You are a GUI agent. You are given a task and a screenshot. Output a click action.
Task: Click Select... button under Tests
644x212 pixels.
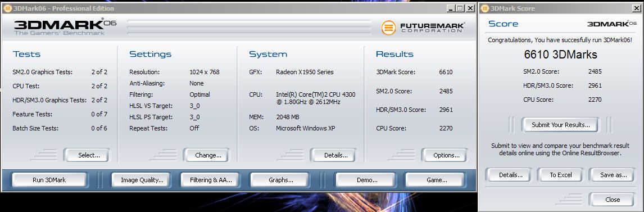[87, 155]
